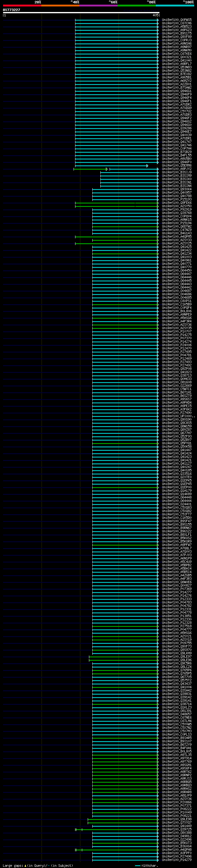The height and width of the screenshot is (868, 197).
Task: Click the cyan ~100% identity legend segment
Action: coord(175,6)
